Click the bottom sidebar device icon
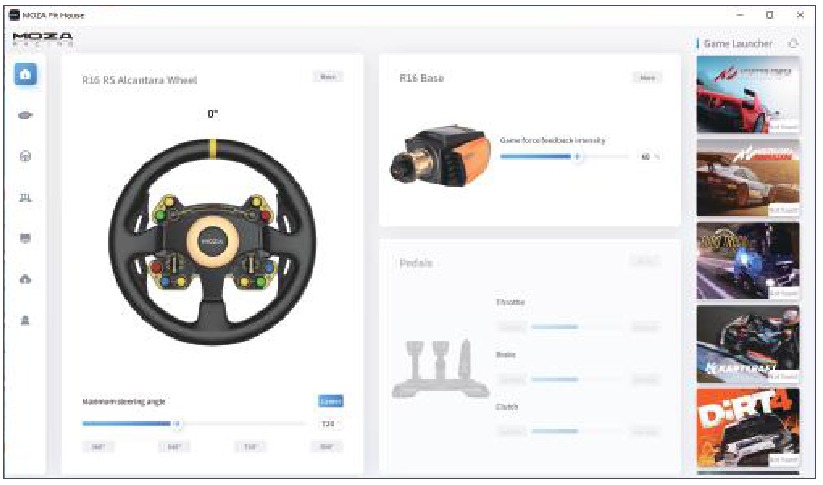The image size is (823, 485). tap(25, 320)
